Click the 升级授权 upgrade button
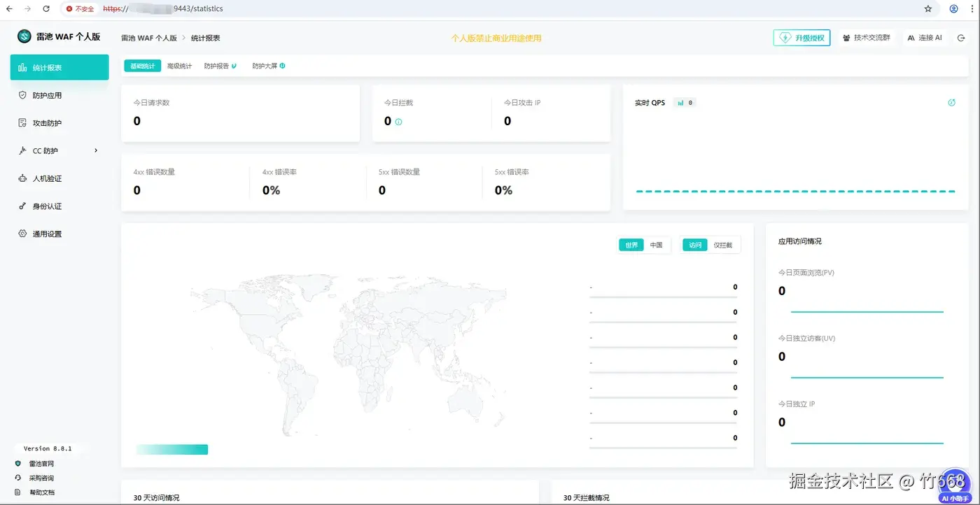 [802, 38]
